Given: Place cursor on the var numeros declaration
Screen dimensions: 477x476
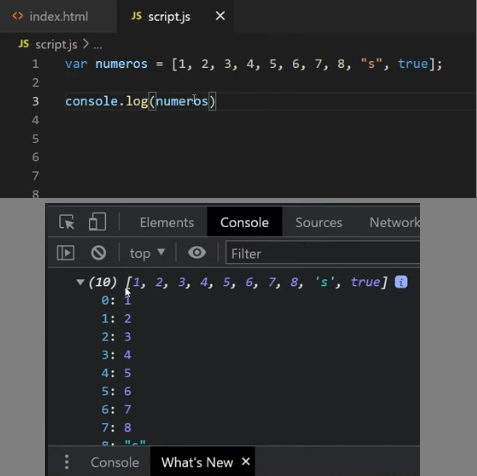Looking at the screenshot, I should (x=253, y=64).
